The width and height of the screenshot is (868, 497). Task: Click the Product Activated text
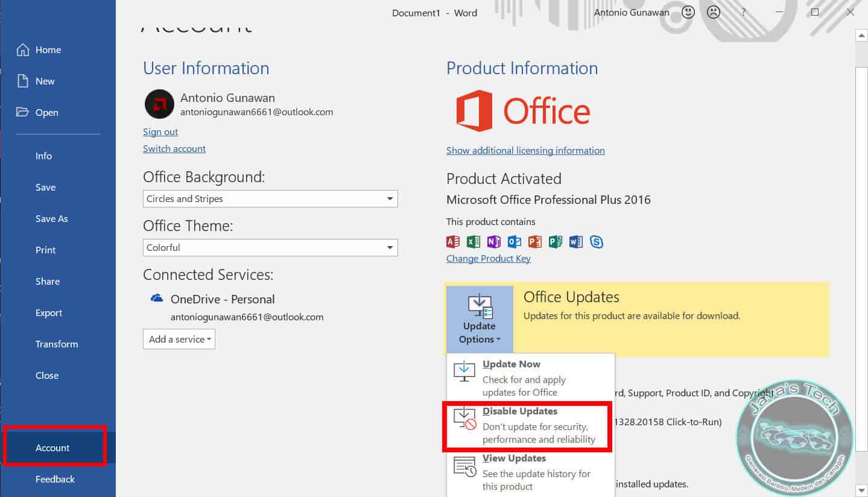pos(504,179)
